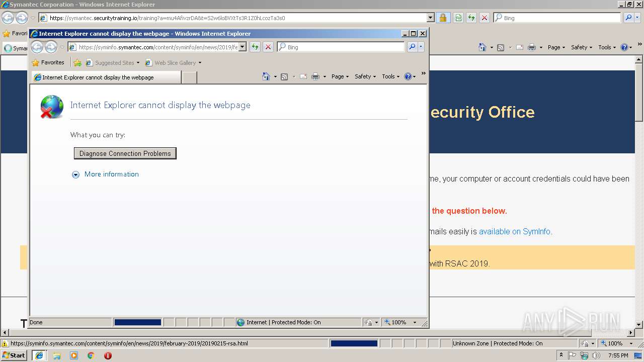The width and height of the screenshot is (644, 362).
Task: Click the Home icon in the back window
Action: click(482, 47)
